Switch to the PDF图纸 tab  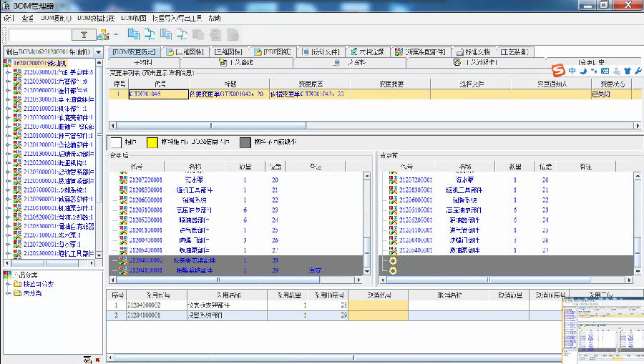[x=273, y=52]
